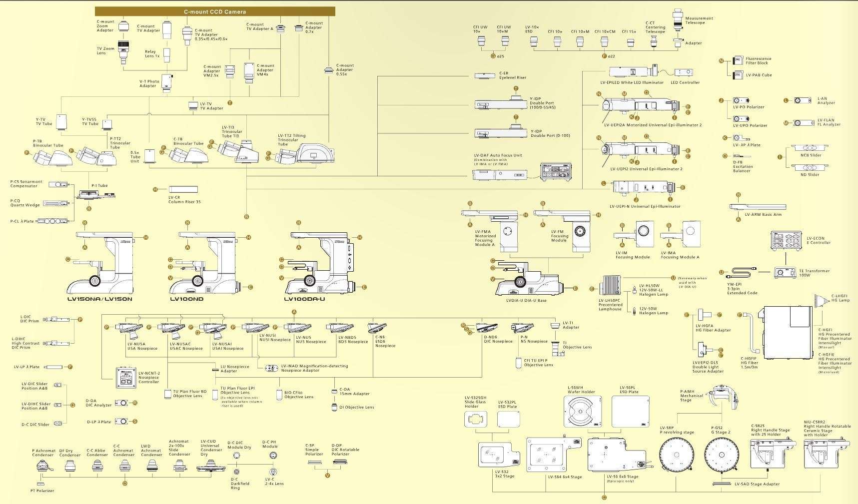Click the LV-S32SGH Slide Glass Holder icon
The height and width of the screenshot is (504, 858).
point(476,420)
